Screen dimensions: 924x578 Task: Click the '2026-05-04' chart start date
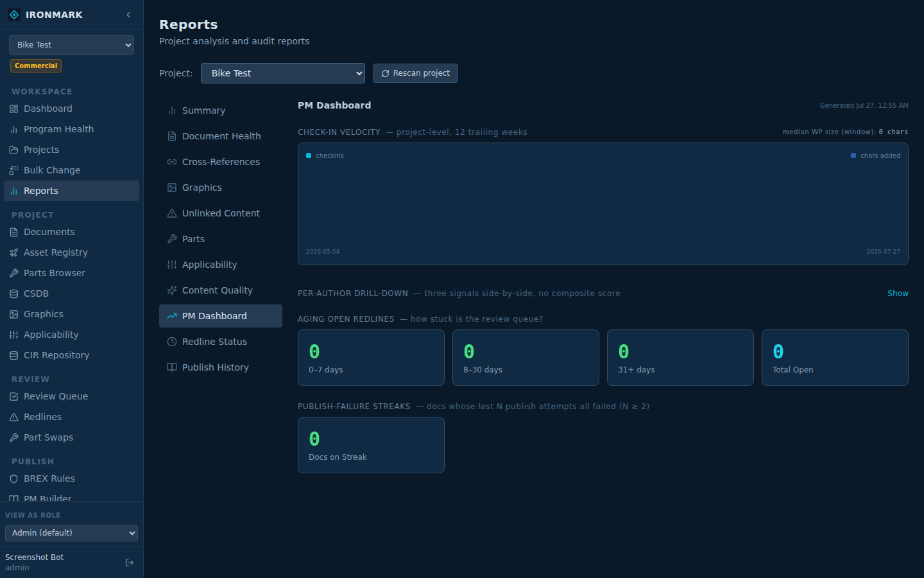click(x=323, y=252)
